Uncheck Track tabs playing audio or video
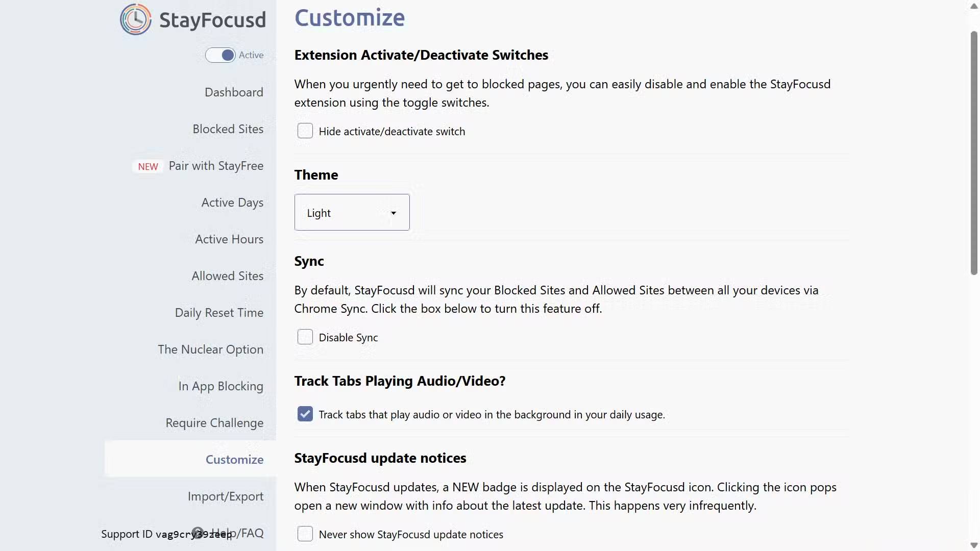The width and height of the screenshot is (980, 551). point(305,414)
